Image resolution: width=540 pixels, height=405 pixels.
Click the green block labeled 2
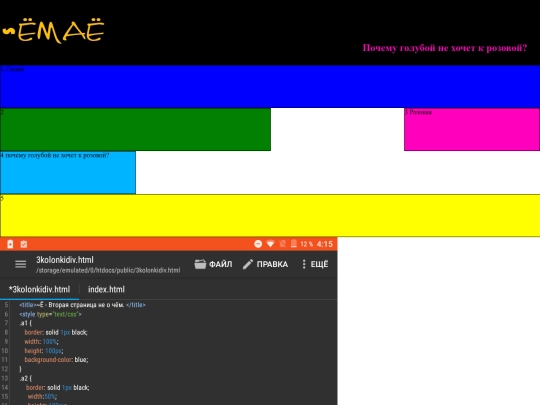pos(135,129)
